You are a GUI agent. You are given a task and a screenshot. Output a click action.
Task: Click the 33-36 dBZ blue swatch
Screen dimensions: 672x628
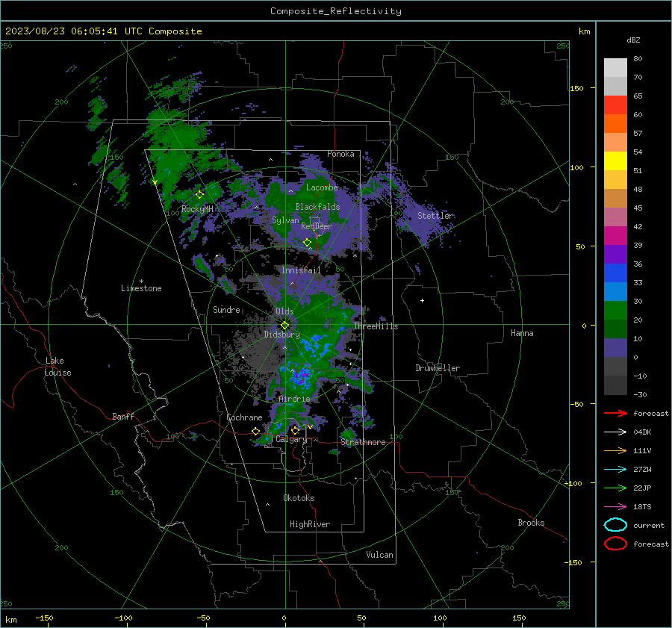coord(615,273)
